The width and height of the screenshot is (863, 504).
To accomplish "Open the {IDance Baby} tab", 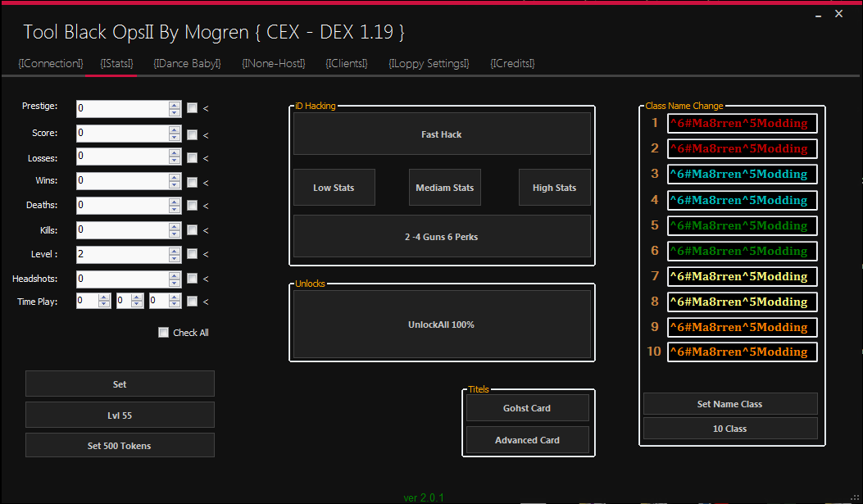I will click(187, 63).
